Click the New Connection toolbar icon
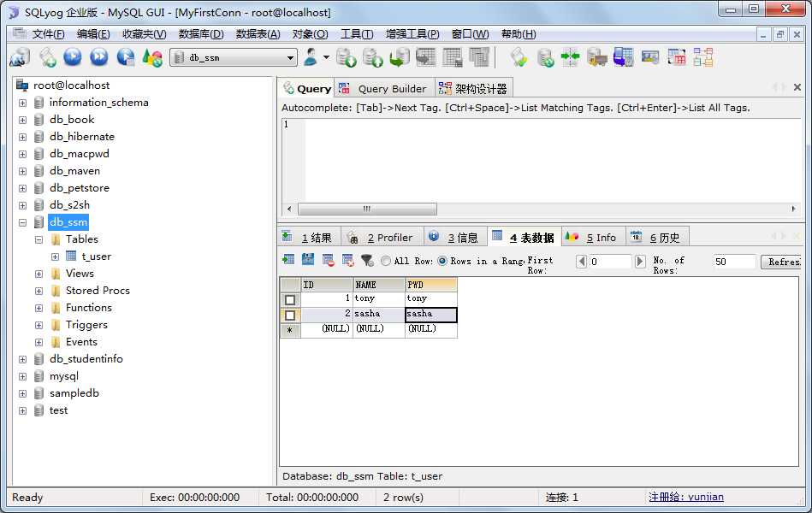This screenshot has width=812, height=513. pyautogui.click(x=20, y=57)
